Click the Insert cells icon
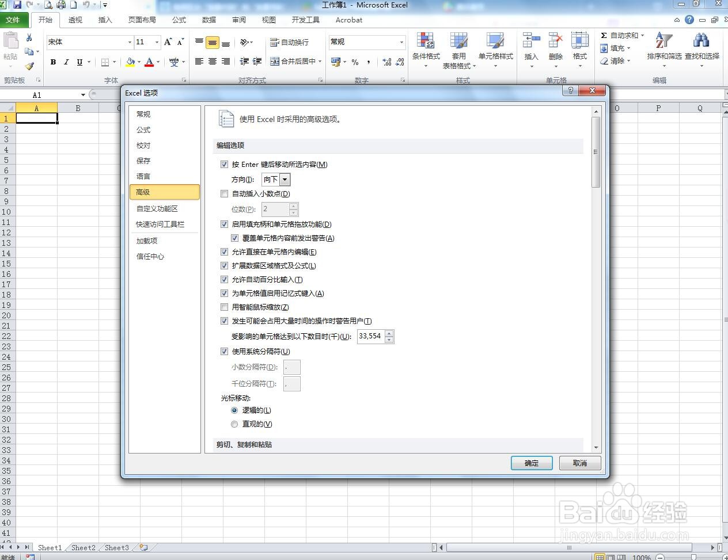Image resolution: width=728 pixels, height=560 pixels. tap(531, 41)
